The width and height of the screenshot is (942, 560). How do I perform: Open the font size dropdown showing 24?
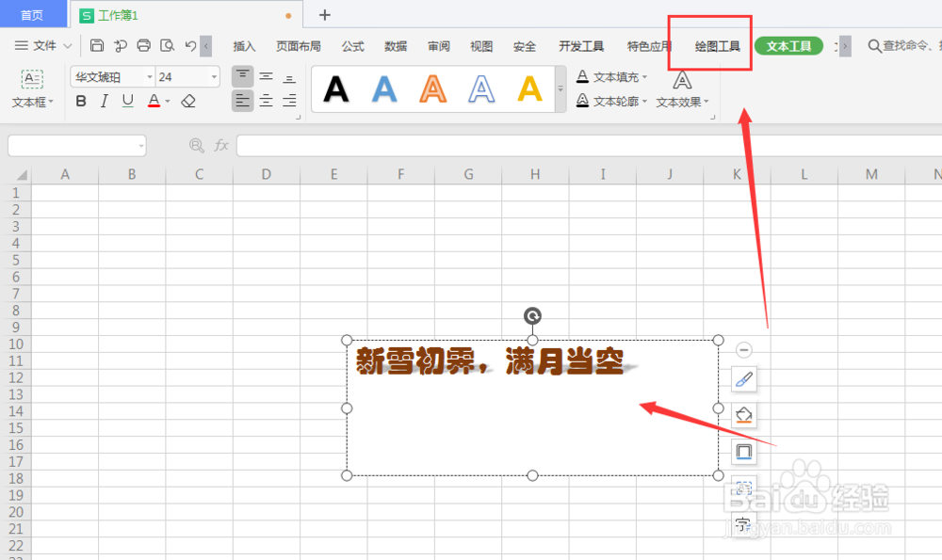coord(213,76)
